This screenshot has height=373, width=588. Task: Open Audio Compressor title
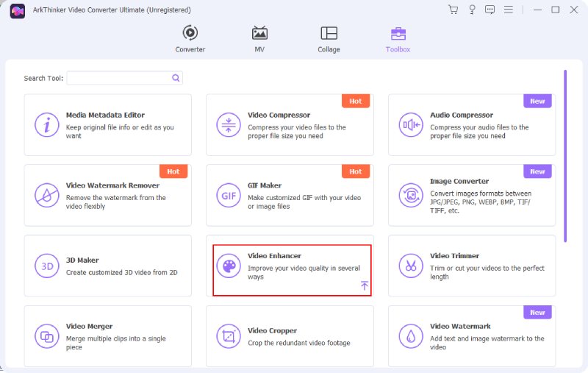(x=462, y=115)
